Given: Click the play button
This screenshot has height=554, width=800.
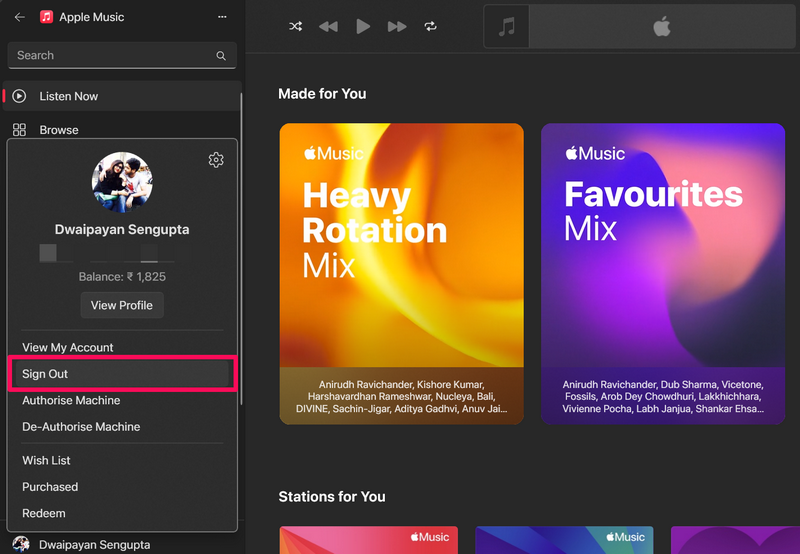Looking at the screenshot, I should pos(363,26).
